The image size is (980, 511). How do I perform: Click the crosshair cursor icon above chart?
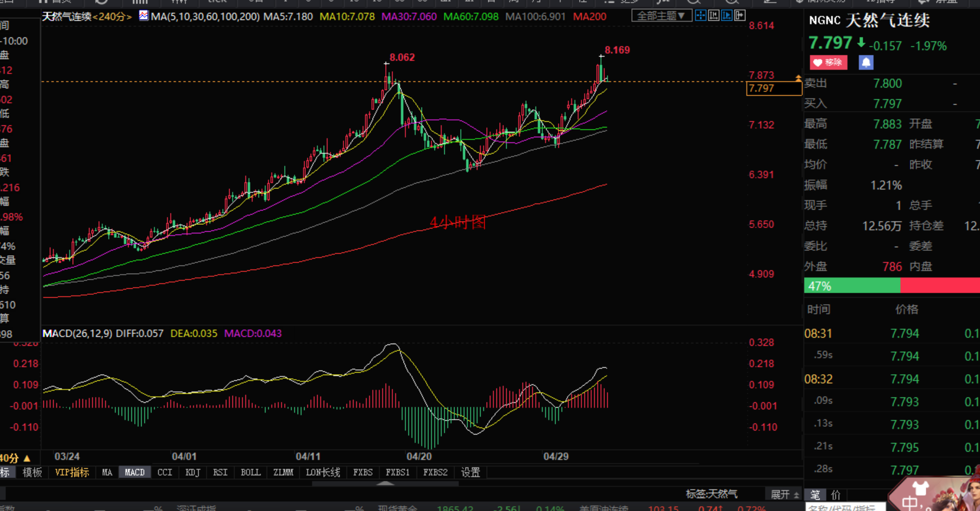[x=701, y=16]
